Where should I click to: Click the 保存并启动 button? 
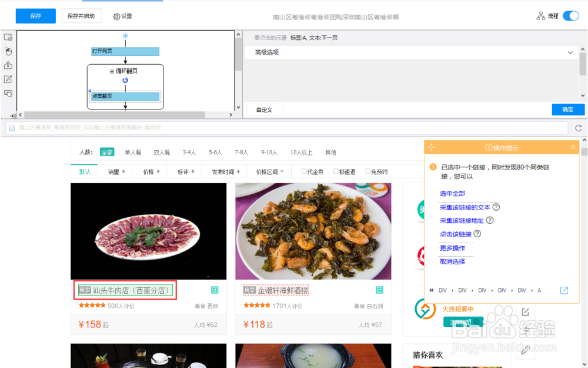pos(81,16)
